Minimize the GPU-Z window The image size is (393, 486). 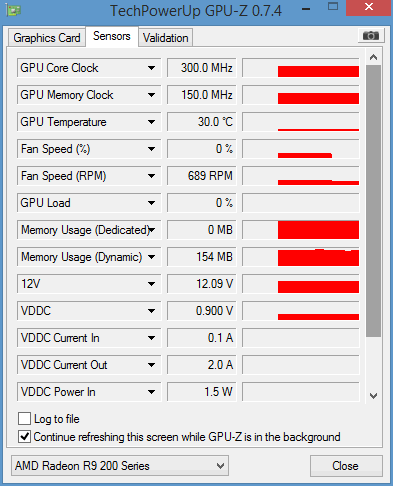point(306,9)
